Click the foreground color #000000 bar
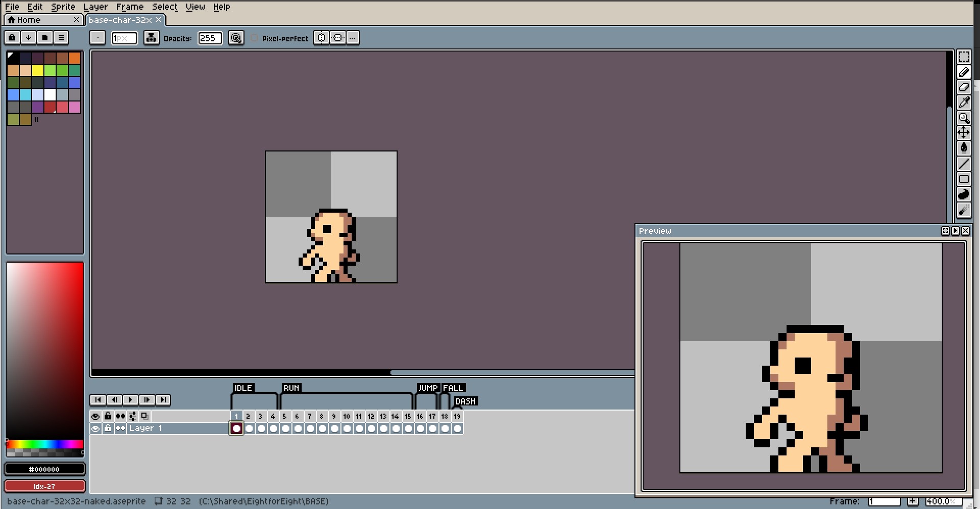This screenshot has width=980, height=509. [x=45, y=469]
